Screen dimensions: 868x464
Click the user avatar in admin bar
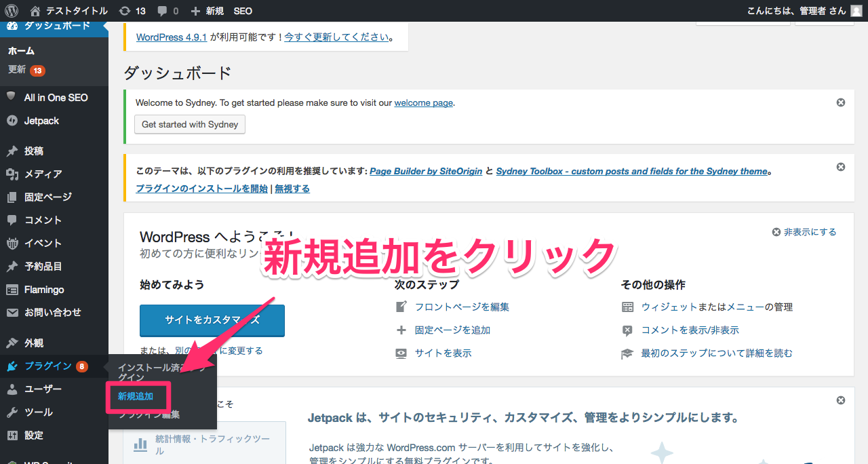(x=856, y=11)
